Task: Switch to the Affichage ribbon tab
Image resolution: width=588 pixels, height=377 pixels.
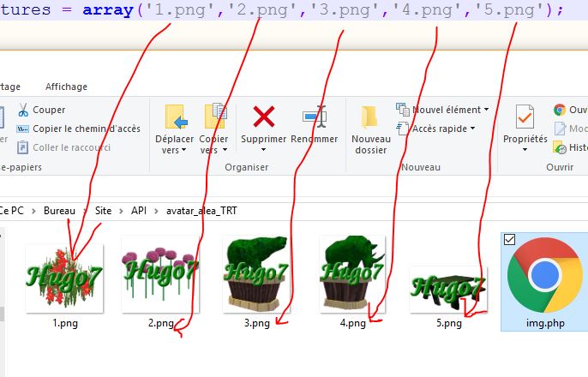Action: click(x=66, y=87)
